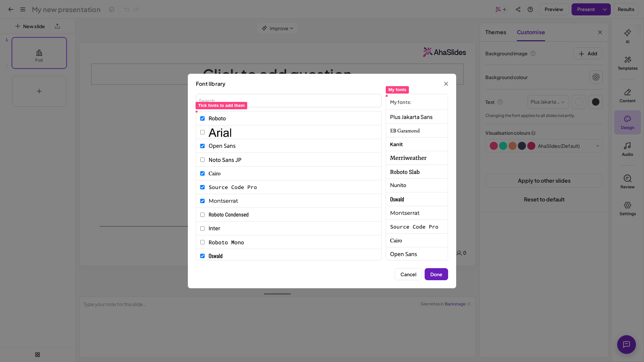Click the undo arrow icon

pos(126,9)
